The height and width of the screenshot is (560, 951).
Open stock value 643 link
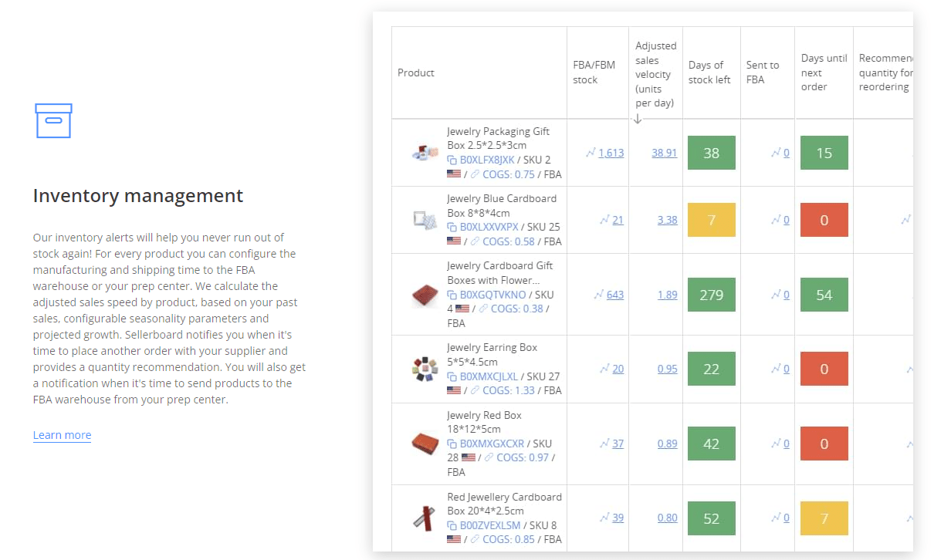tap(615, 295)
